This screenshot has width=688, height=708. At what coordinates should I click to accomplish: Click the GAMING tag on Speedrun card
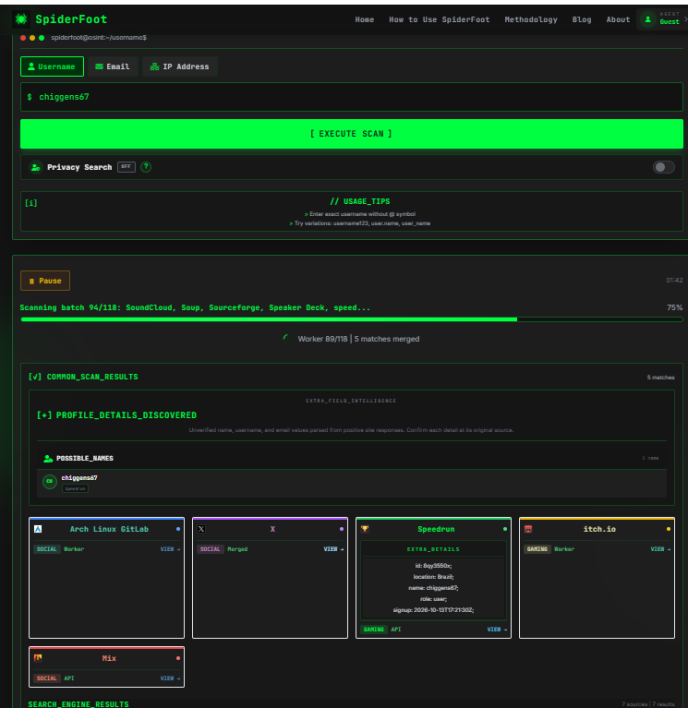coord(373,629)
